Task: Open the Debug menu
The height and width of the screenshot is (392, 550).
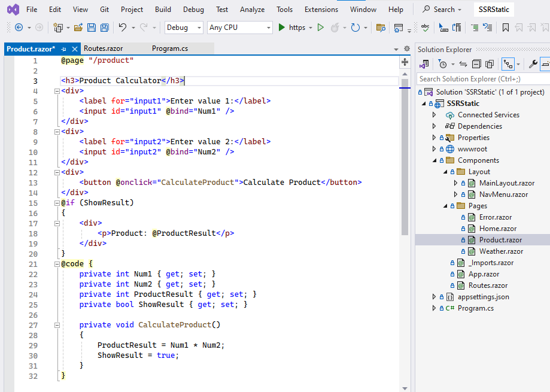Action: [x=193, y=10]
